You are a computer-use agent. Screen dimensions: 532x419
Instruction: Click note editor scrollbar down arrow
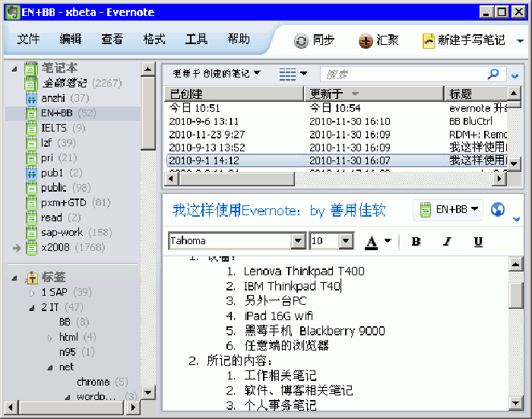[x=516, y=403]
